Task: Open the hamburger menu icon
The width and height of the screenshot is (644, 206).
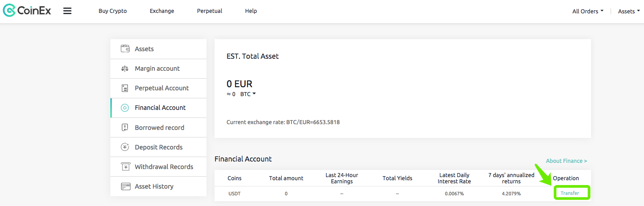Action: 67,11
